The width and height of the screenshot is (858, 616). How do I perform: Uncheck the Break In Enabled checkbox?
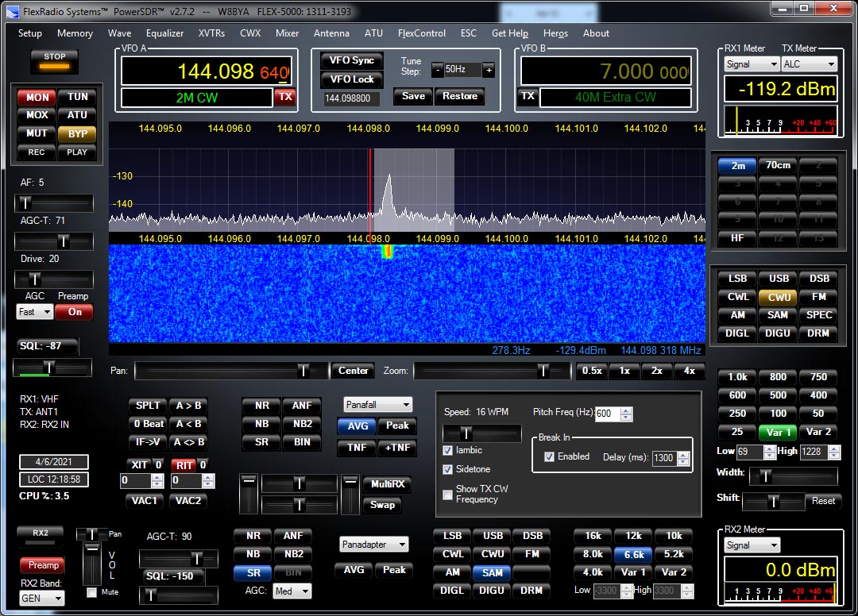click(550, 457)
